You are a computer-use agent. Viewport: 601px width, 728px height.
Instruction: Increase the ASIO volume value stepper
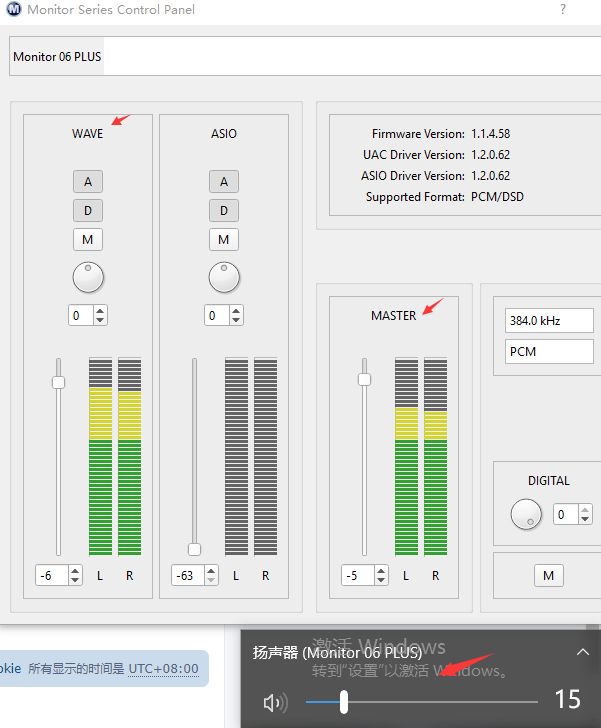tap(212, 571)
